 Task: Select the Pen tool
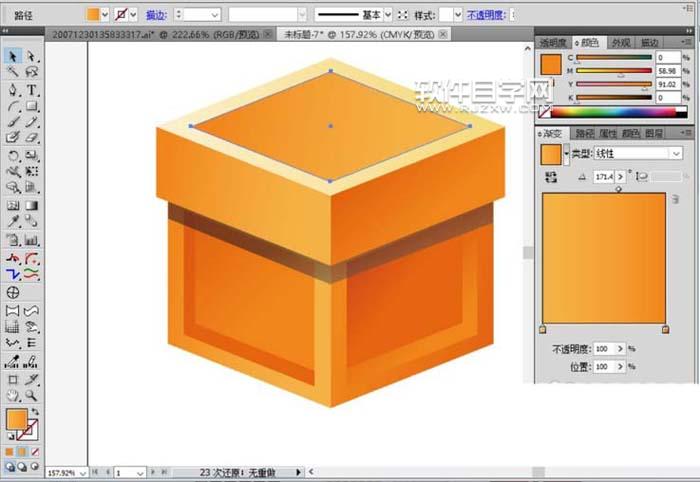(12, 90)
